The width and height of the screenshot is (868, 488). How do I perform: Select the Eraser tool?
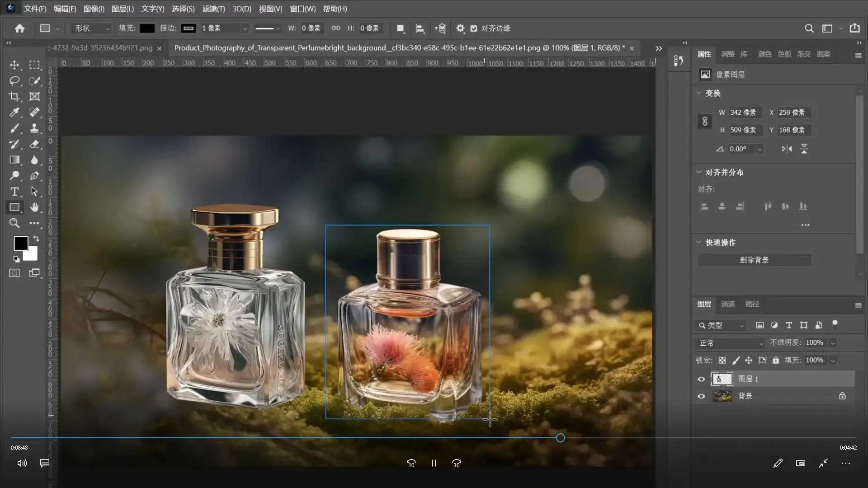(34, 144)
